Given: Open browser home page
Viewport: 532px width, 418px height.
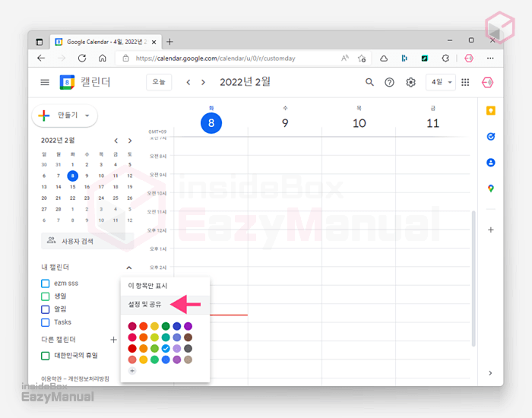Looking at the screenshot, I should tap(103, 59).
